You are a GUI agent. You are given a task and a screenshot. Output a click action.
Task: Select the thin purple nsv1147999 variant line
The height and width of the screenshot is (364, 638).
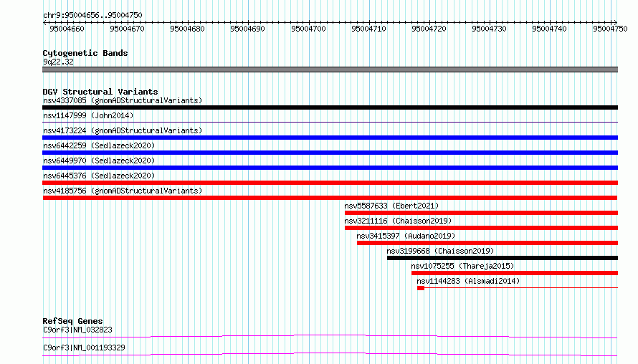tap(330, 122)
